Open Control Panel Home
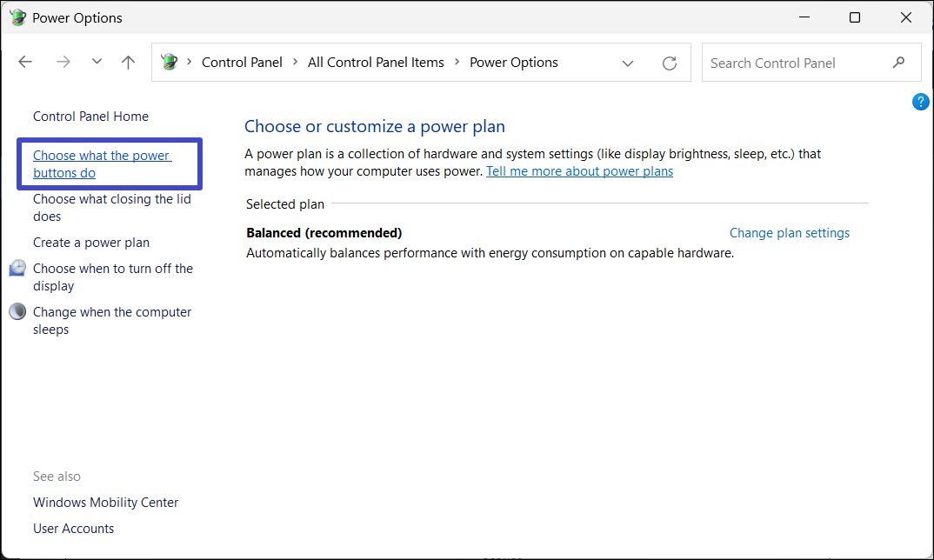 [90, 117]
